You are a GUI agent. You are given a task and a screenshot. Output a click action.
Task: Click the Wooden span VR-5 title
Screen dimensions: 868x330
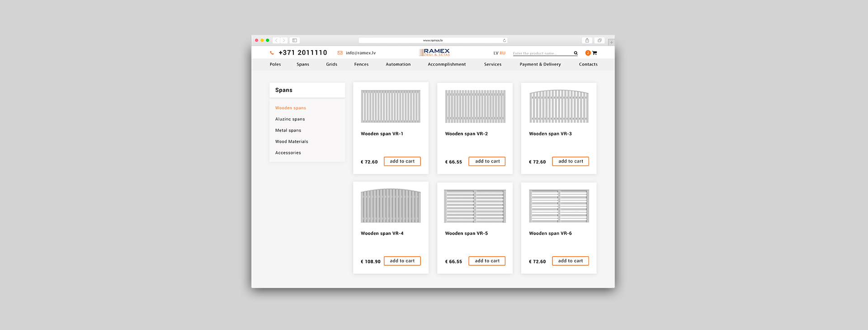[467, 234]
